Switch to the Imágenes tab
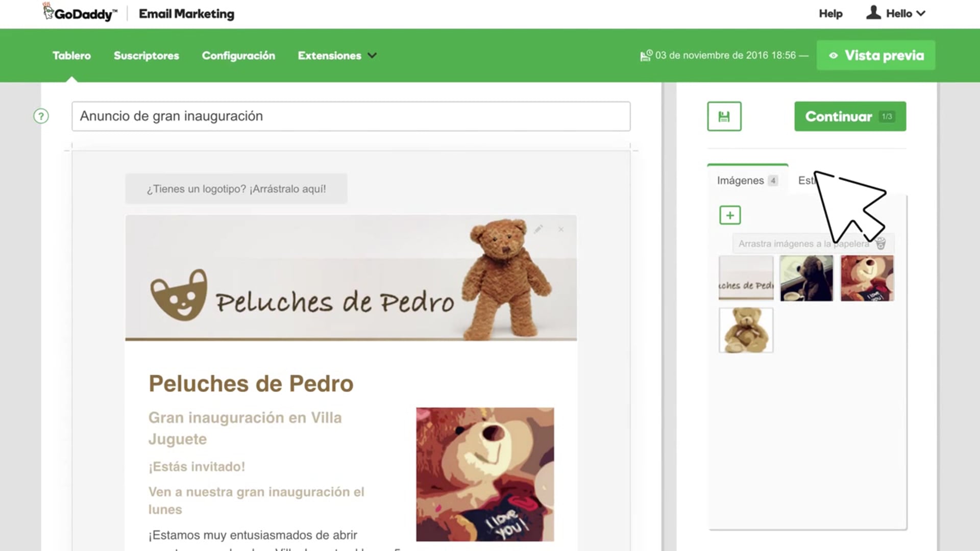The image size is (980, 551). click(x=741, y=180)
